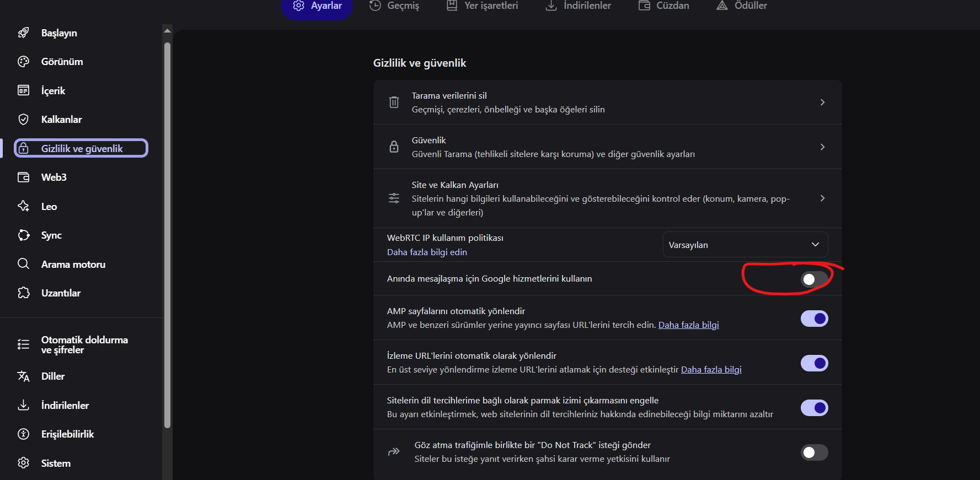
Task: Click the bookmark icon on Yer işaretleri tab
Action: click(452, 6)
